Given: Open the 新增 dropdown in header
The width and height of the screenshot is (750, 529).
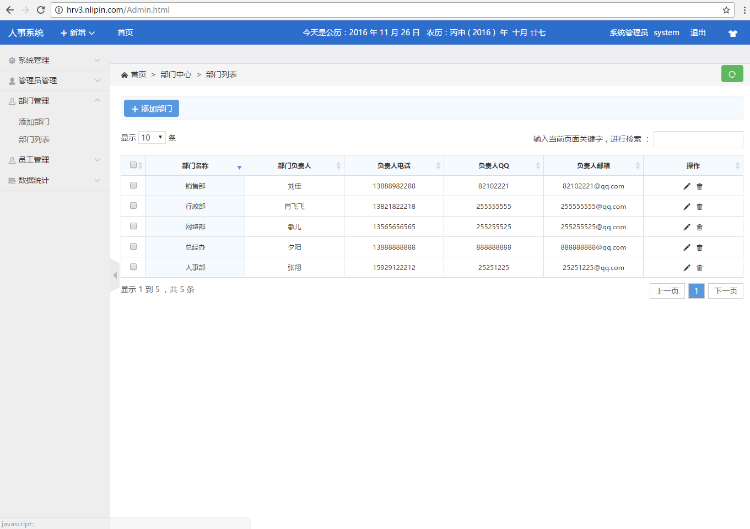Looking at the screenshot, I should tap(77, 33).
